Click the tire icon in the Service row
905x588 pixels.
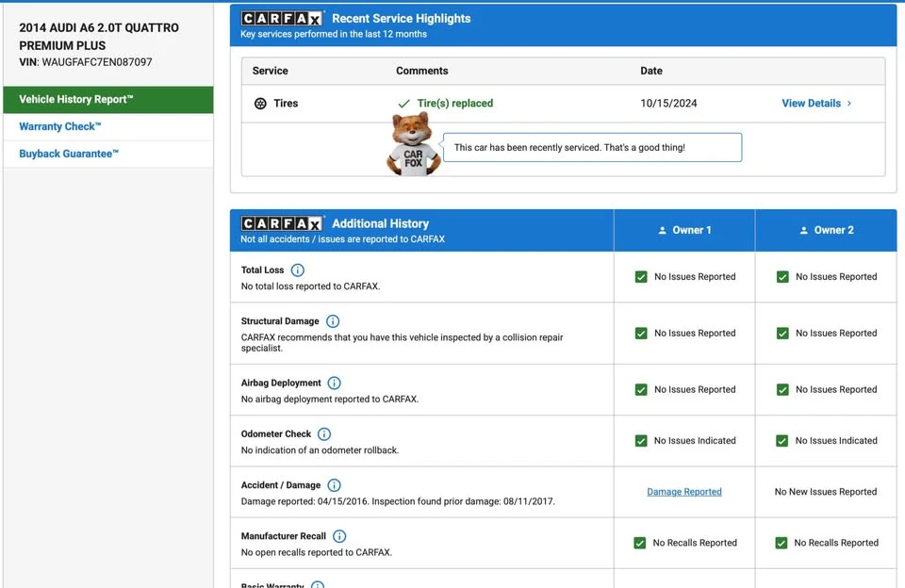tap(260, 104)
